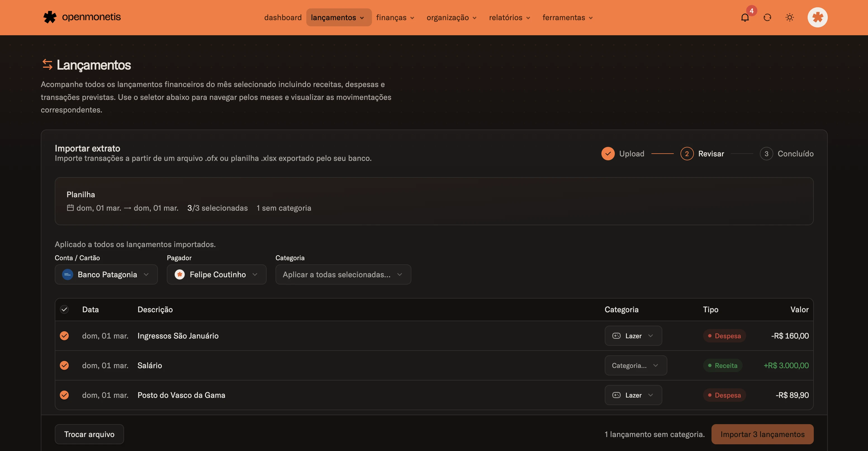Open the Felipe Coutinho payer dropdown
The width and height of the screenshot is (868, 451).
coord(216,274)
